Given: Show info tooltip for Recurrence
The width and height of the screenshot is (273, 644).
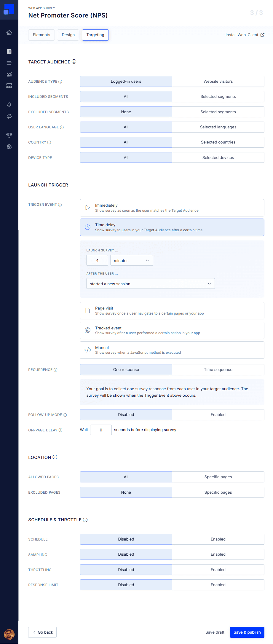Looking at the screenshot, I should tap(55, 370).
